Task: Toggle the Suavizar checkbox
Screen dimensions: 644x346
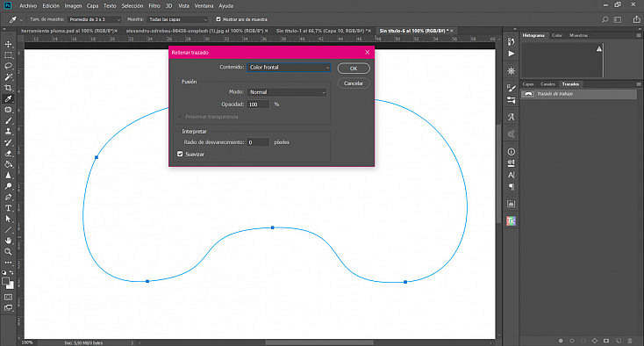Action: [x=180, y=154]
